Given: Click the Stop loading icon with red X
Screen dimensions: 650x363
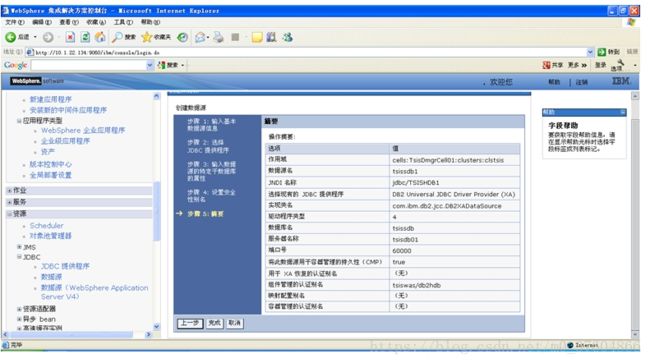Looking at the screenshot, I should pyautogui.click(x=70, y=37).
